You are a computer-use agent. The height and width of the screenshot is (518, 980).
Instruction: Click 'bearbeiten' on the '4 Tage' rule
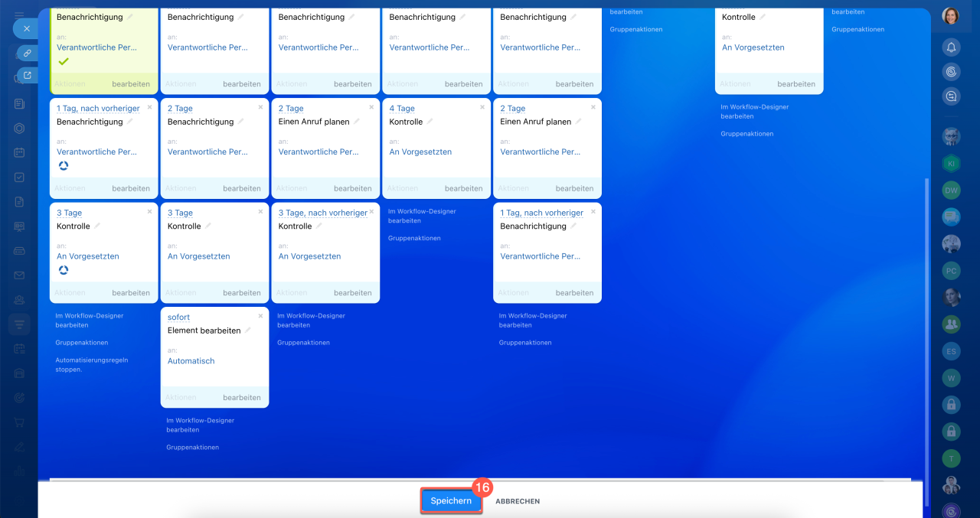(x=463, y=188)
